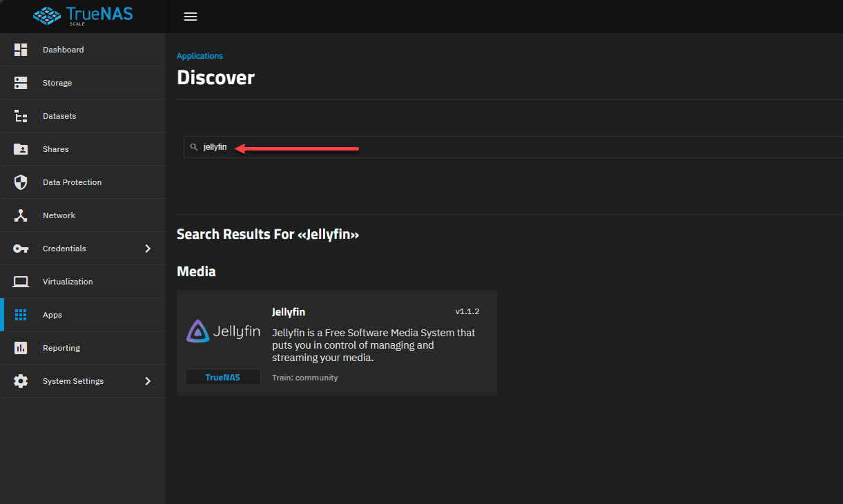Select Data Protection in sidebar
843x504 pixels.
coord(83,182)
